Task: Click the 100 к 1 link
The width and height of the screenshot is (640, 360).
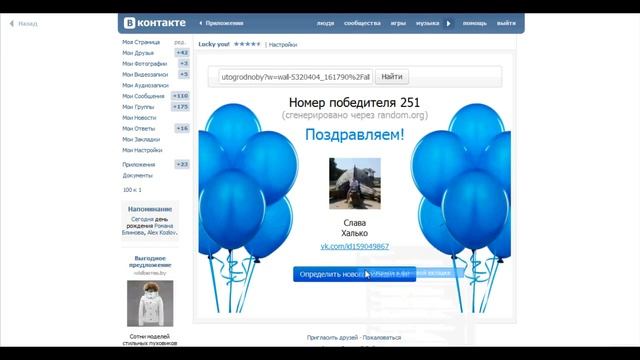Action: pos(132,190)
